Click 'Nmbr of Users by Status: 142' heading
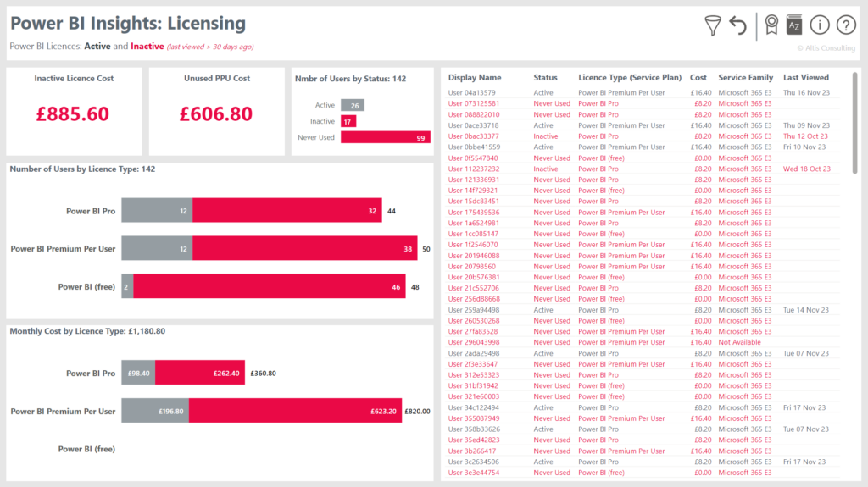This screenshot has width=868, height=487. click(x=350, y=79)
